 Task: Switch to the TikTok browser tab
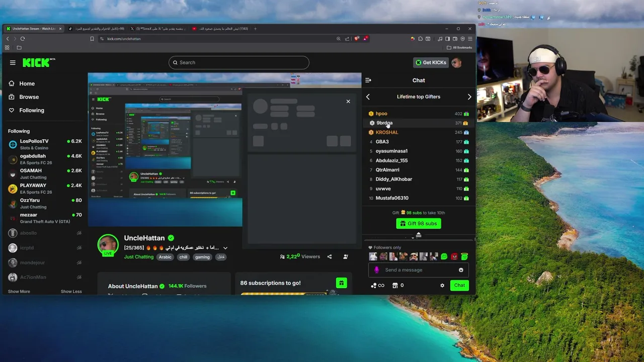(x=96, y=29)
